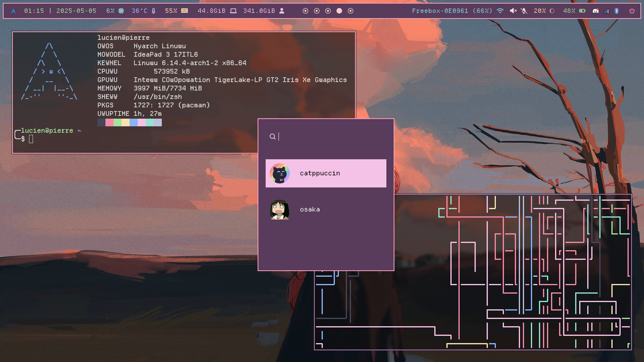Focus the launcher search input field
The height and width of the screenshot is (362, 644).
[x=326, y=137]
